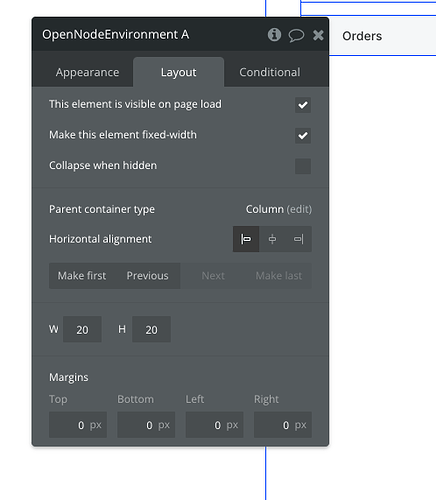Uncheck Make this element fixed-width

click(303, 136)
